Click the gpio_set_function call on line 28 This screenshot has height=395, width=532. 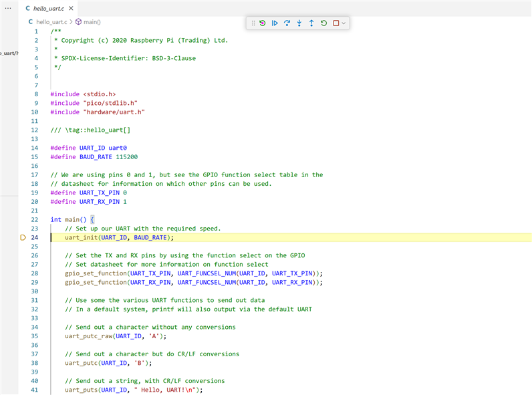[x=194, y=273]
